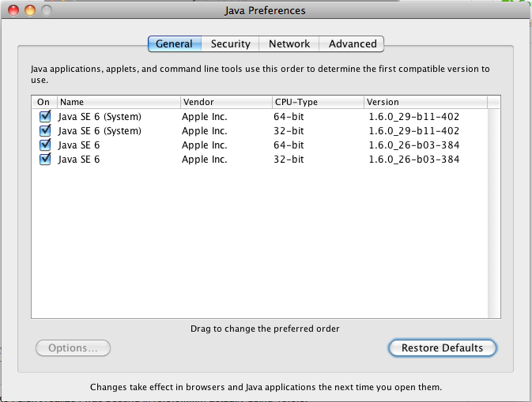Open the Advanced tab
The image size is (532, 402).
tap(352, 43)
